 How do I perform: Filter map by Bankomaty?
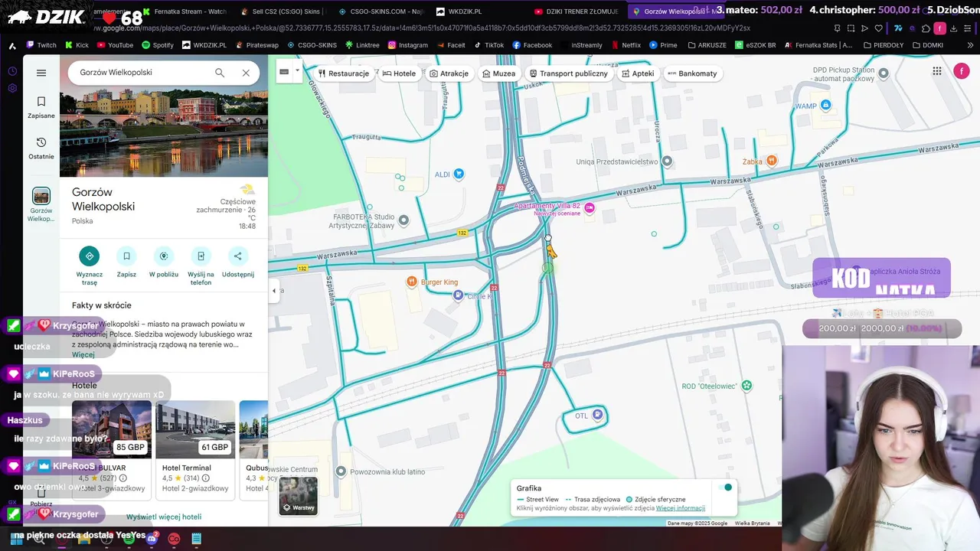pos(692,73)
